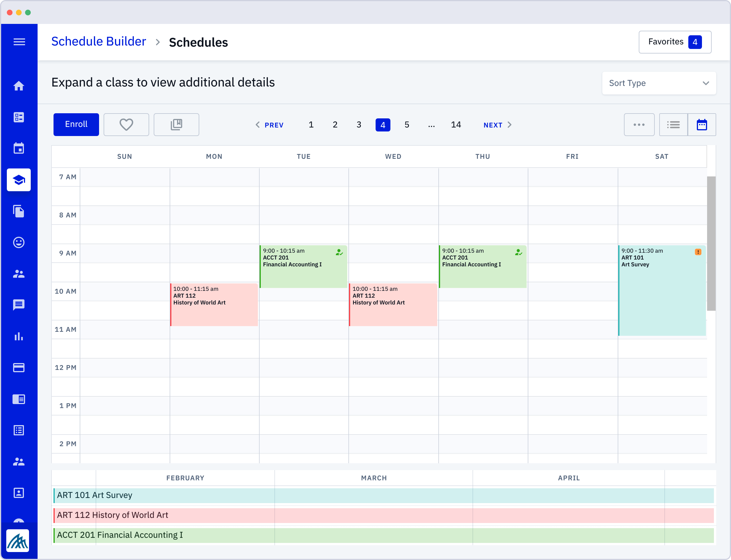Expand Saturday ART 101 Art Survey block
Screen dimensions: 731x560
coord(662,290)
